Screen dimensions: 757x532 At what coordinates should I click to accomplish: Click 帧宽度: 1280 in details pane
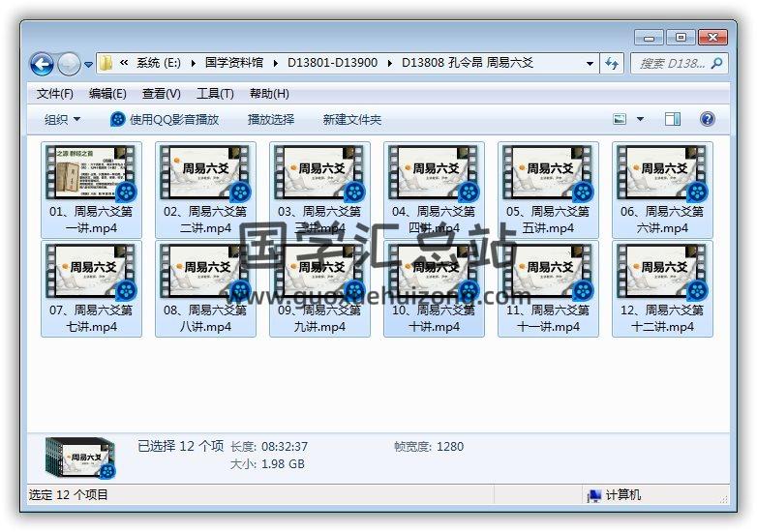(x=429, y=447)
